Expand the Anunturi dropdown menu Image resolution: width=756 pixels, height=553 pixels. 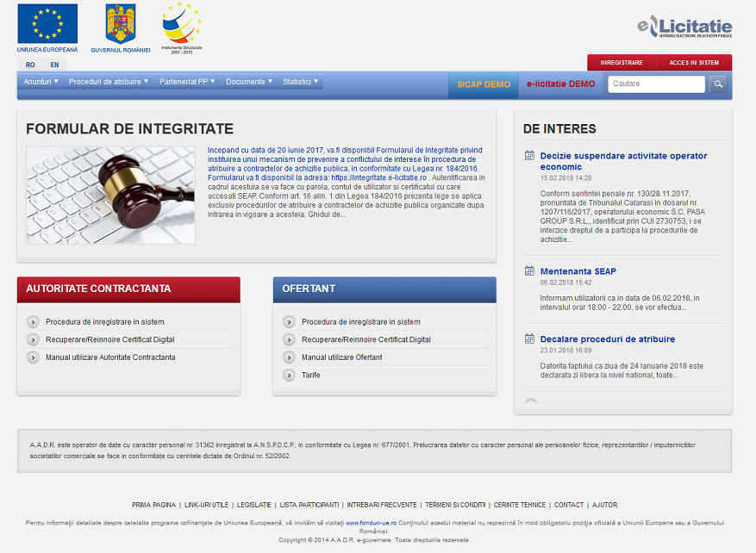click(x=41, y=82)
